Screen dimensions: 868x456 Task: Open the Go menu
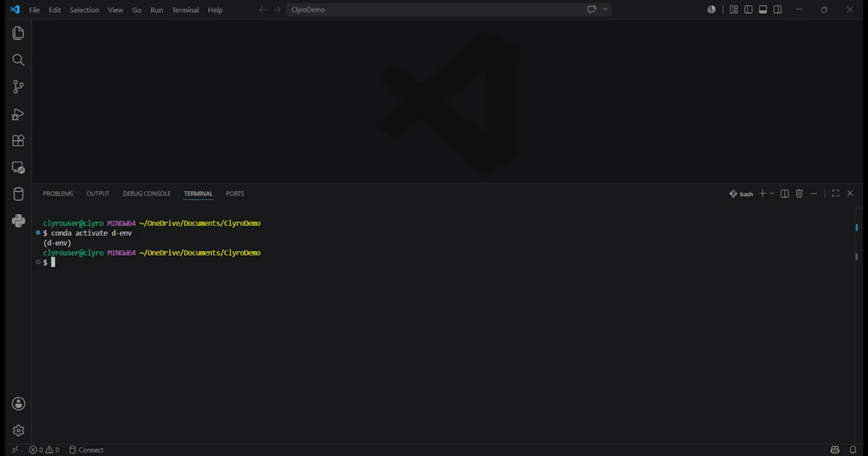tap(137, 10)
